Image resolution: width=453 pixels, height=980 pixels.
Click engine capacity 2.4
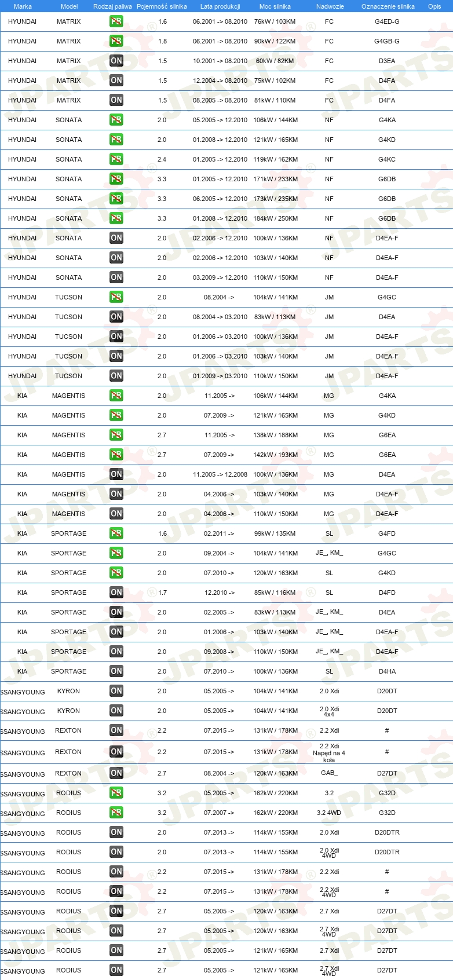click(162, 159)
